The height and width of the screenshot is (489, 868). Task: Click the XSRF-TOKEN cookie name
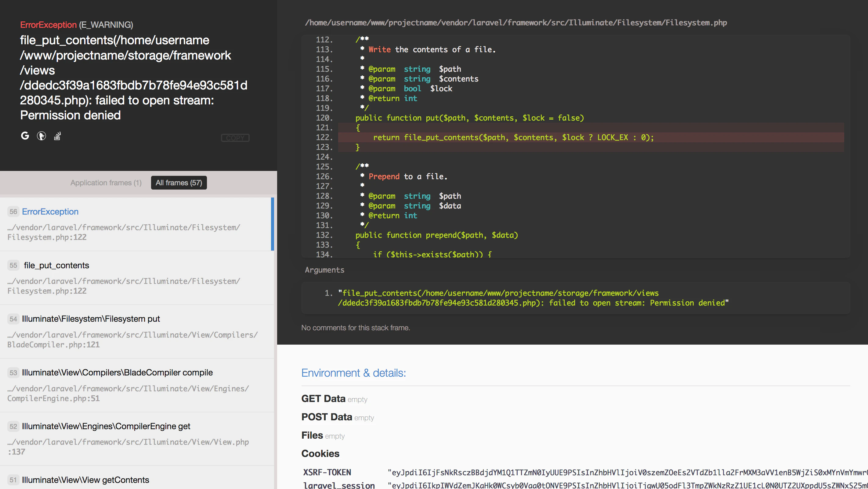[327, 473]
